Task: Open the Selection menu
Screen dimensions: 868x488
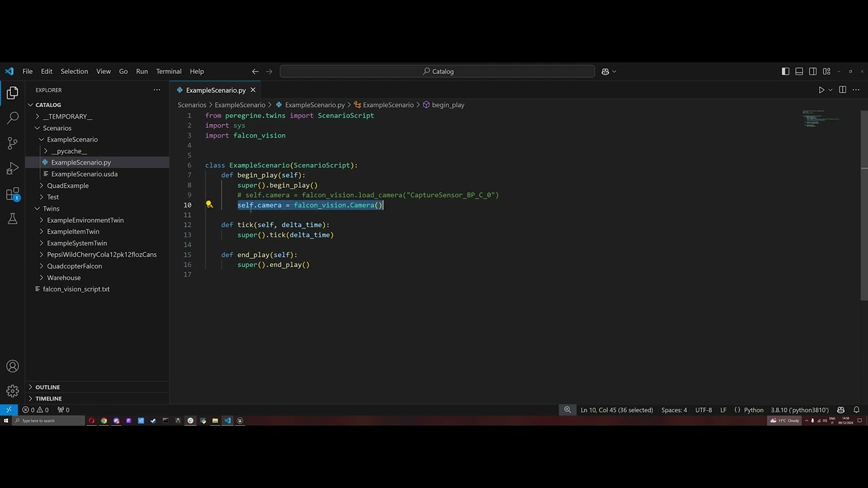Action: click(x=74, y=71)
